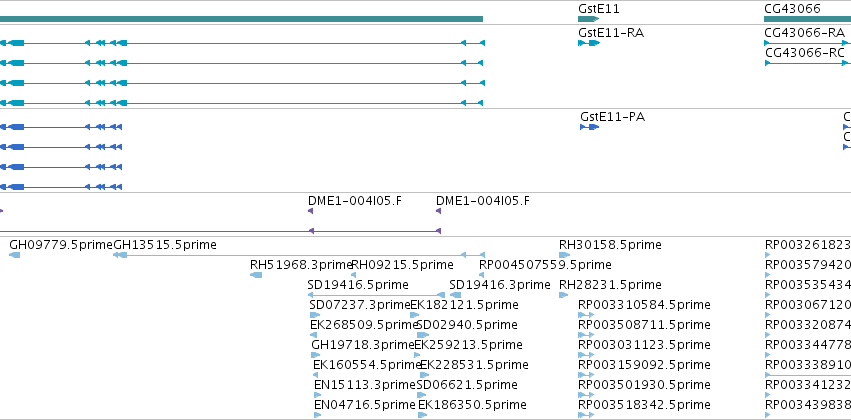Select the EN04716.5prime label
The width and height of the screenshot is (851, 420).
click(x=365, y=405)
